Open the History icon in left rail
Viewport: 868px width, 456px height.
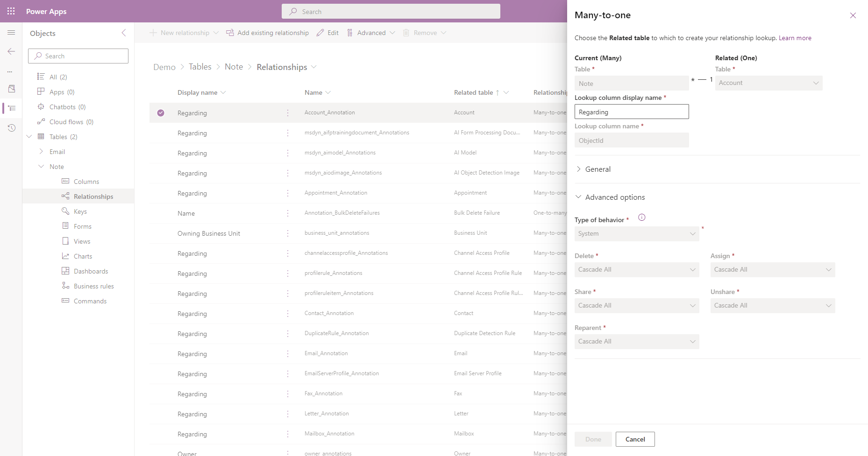pos(11,128)
